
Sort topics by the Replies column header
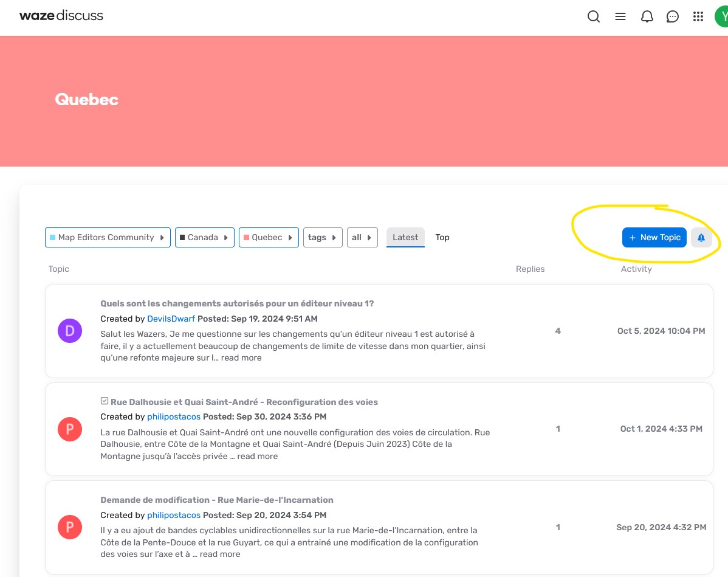(x=530, y=269)
